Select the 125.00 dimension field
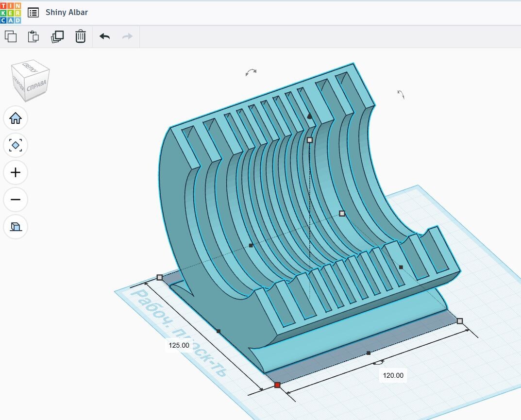 179,345
